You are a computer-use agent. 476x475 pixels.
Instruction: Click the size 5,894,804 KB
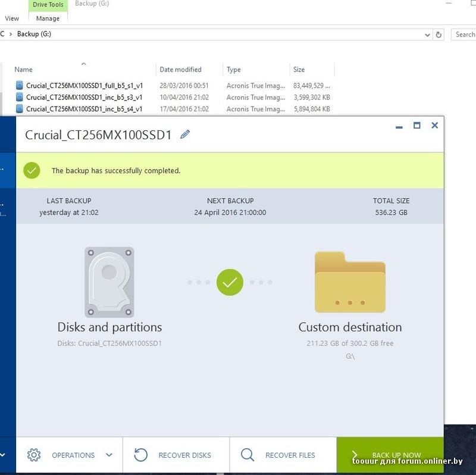(x=312, y=109)
